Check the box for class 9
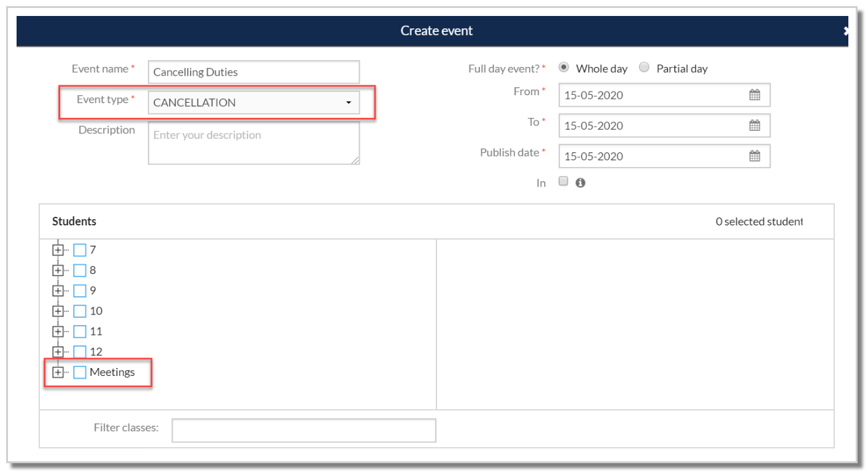Screen dimensions: 868x473 pyautogui.click(x=80, y=291)
